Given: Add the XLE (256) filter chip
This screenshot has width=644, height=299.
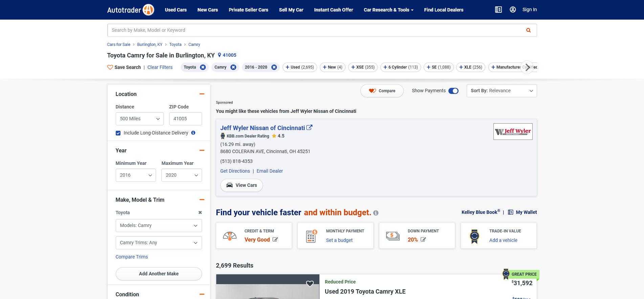Looking at the screenshot, I should (470, 67).
